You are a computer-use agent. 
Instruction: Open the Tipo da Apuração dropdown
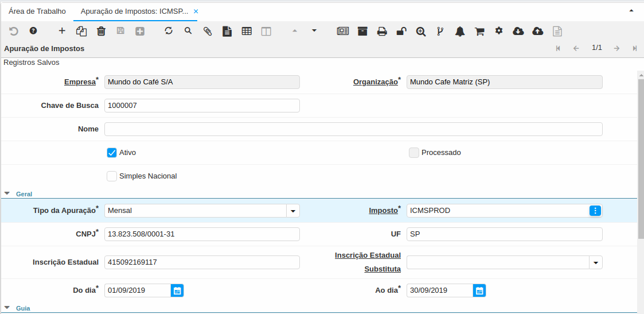pyautogui.click(x=293, y=211)
